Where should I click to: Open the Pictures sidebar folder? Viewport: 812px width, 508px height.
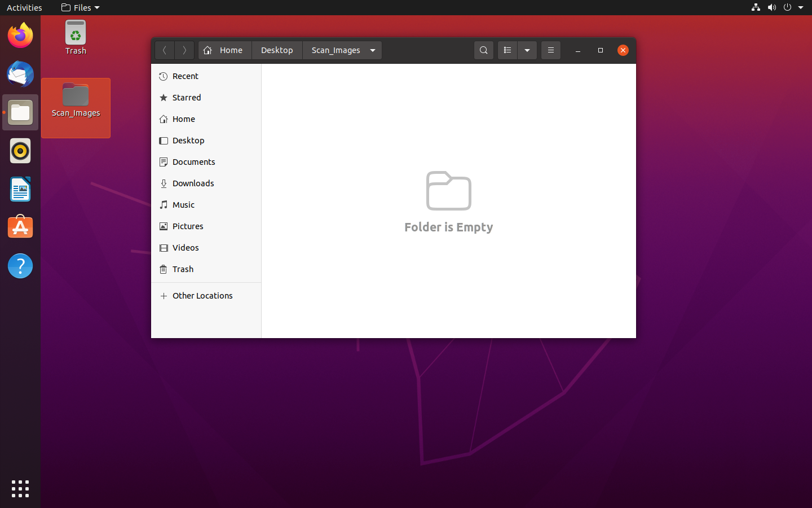(x=188, y=226)
